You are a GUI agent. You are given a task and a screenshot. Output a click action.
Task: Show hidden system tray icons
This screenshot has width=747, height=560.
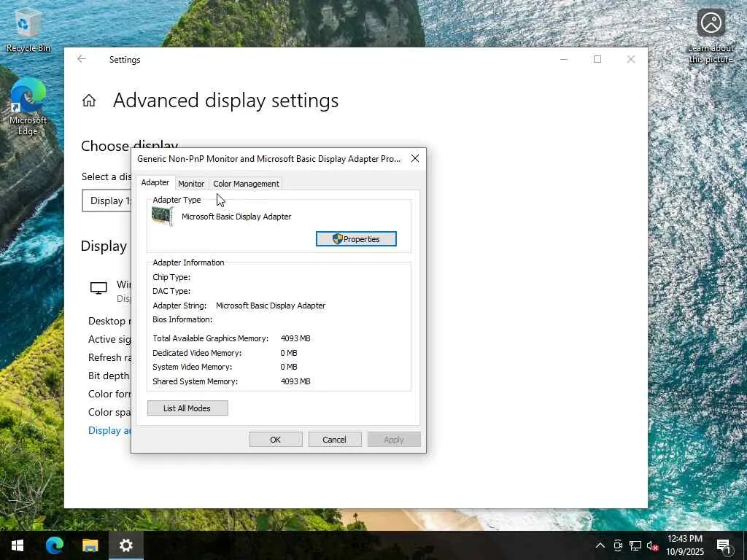[x=600, y=545]
